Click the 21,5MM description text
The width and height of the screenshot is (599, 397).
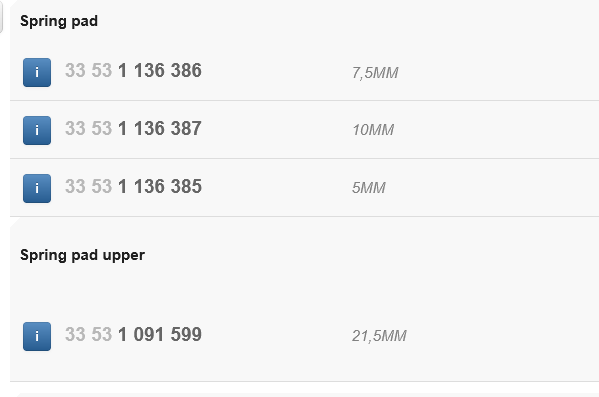pos(379,336)
